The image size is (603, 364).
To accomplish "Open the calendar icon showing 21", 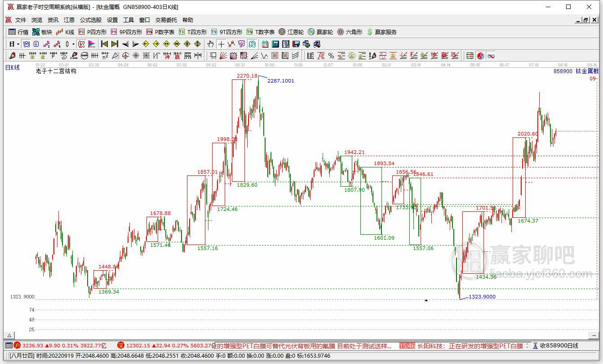I will tap(265, 44).
